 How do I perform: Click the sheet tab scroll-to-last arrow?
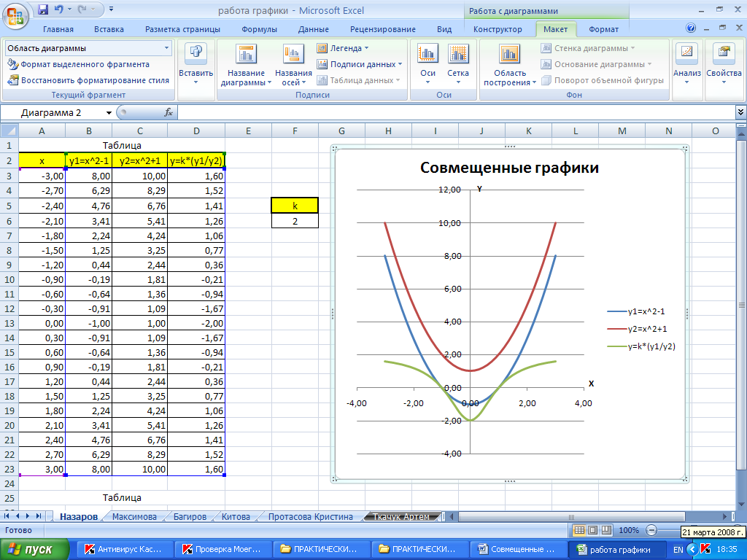39,516
